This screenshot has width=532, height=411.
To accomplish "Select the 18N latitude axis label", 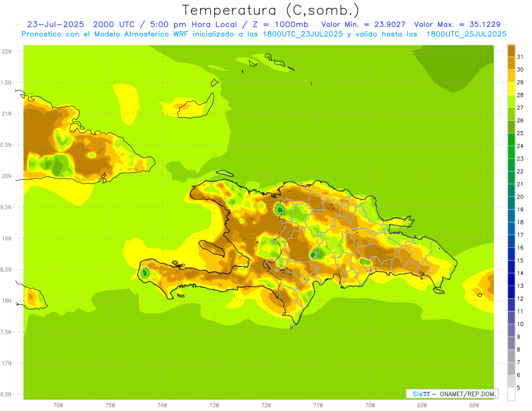I will 8,301.
